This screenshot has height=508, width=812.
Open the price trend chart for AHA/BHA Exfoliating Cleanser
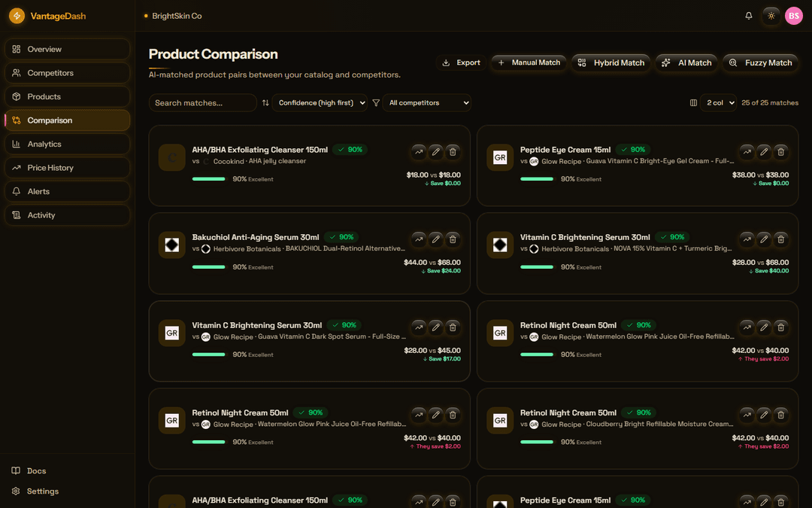pos(419,151)
